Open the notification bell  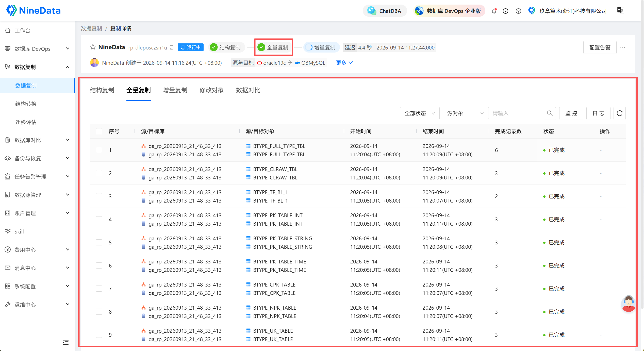coord(494,11)
